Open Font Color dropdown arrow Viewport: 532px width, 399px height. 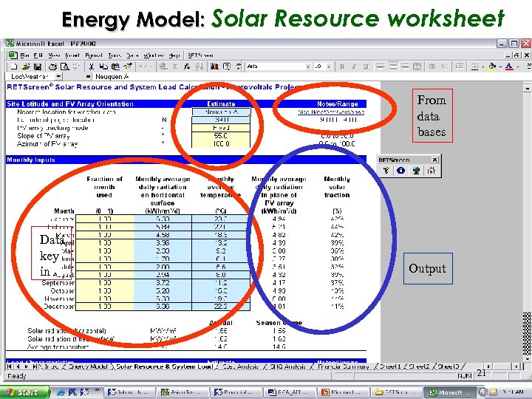(x=518, y=66)
